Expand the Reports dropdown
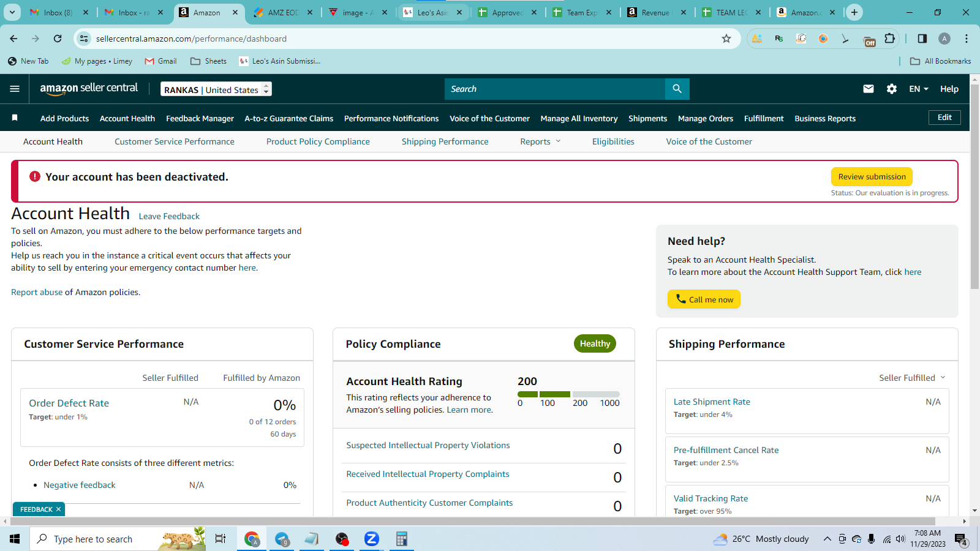 (x=540, y=141)
